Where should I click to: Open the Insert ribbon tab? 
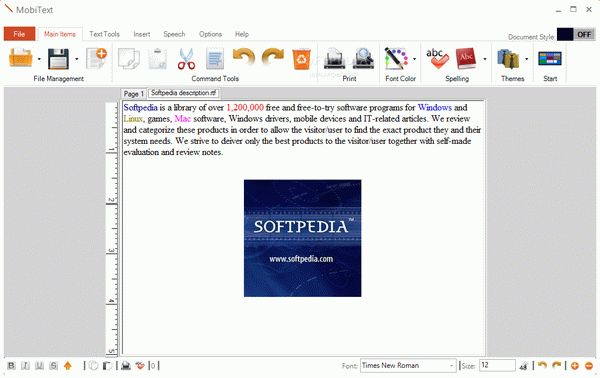click(142, 34)
